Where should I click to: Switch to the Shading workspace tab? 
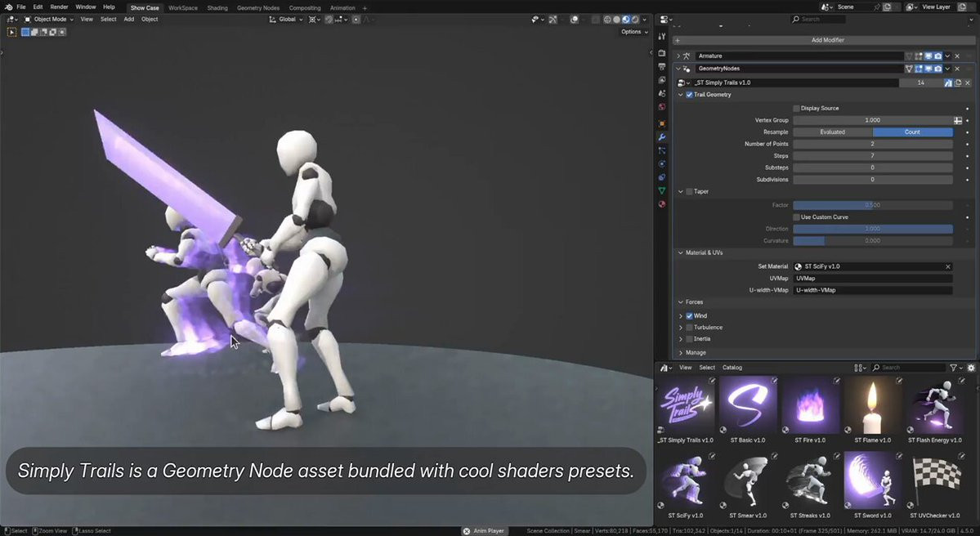pos(217,8)
